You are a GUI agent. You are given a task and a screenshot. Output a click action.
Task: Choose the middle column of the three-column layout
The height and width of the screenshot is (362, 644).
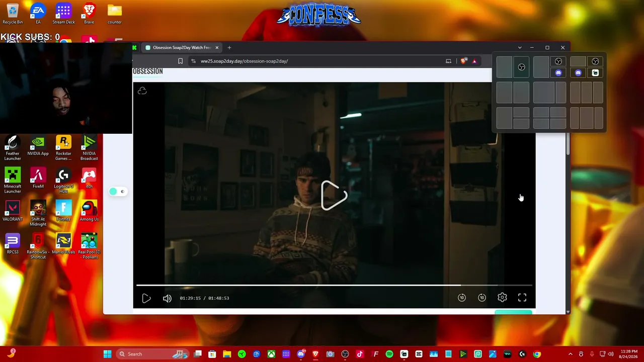[587, 93]
